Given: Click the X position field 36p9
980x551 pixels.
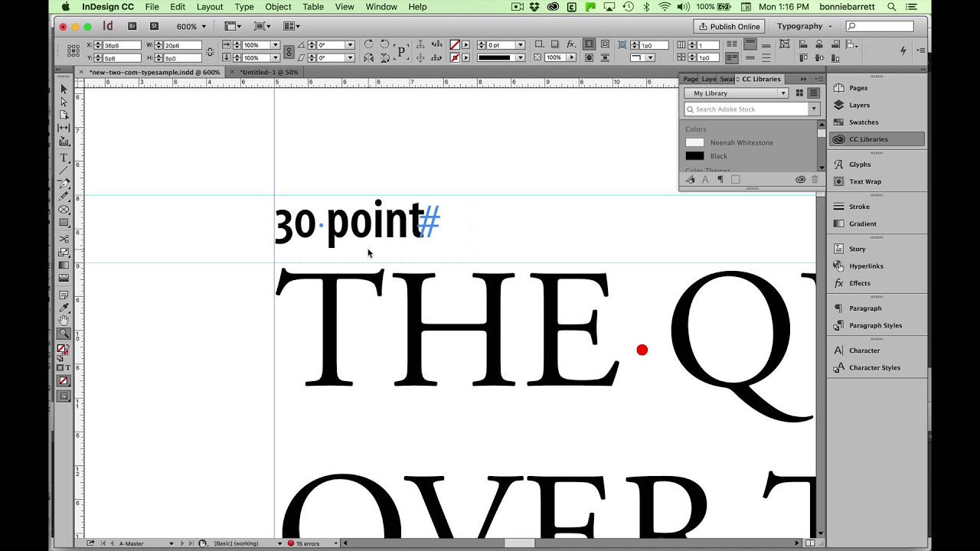Looking at the screenshot, I should [x=122, y=45].
